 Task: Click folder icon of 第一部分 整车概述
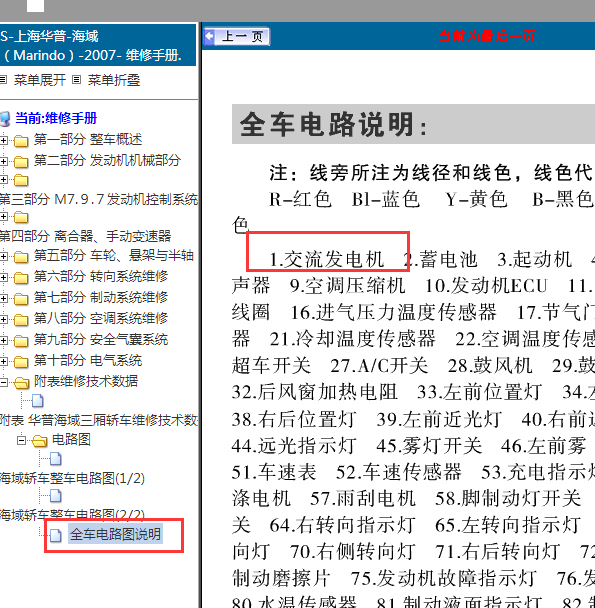coord(21,141)
